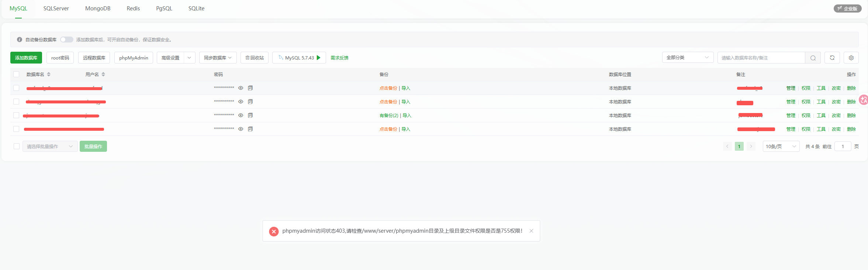Click the go-to page number field
Viewport: 868px width, 270px height.
843,146
